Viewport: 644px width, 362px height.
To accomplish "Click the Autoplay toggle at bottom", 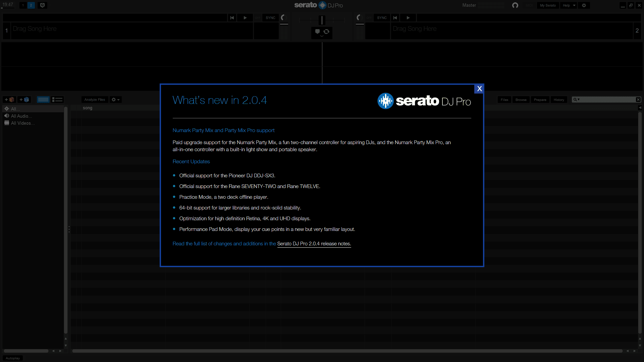I will (x=13, y=358).
